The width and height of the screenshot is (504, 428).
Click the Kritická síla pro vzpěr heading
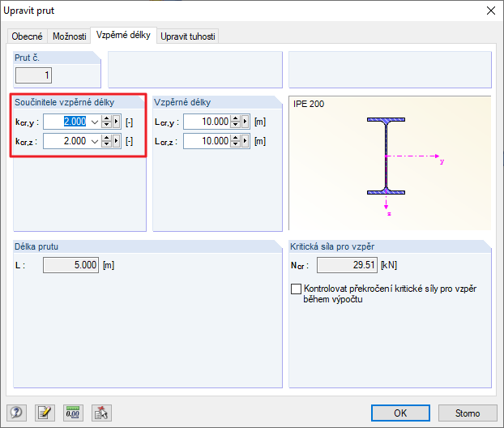tap(332, 246)
